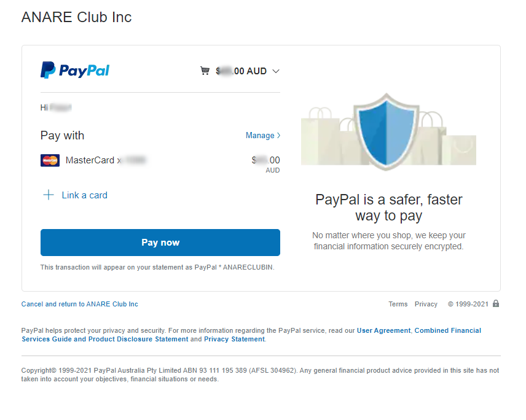Cancel and return to ANARE Club Inc

pos(79,304)
